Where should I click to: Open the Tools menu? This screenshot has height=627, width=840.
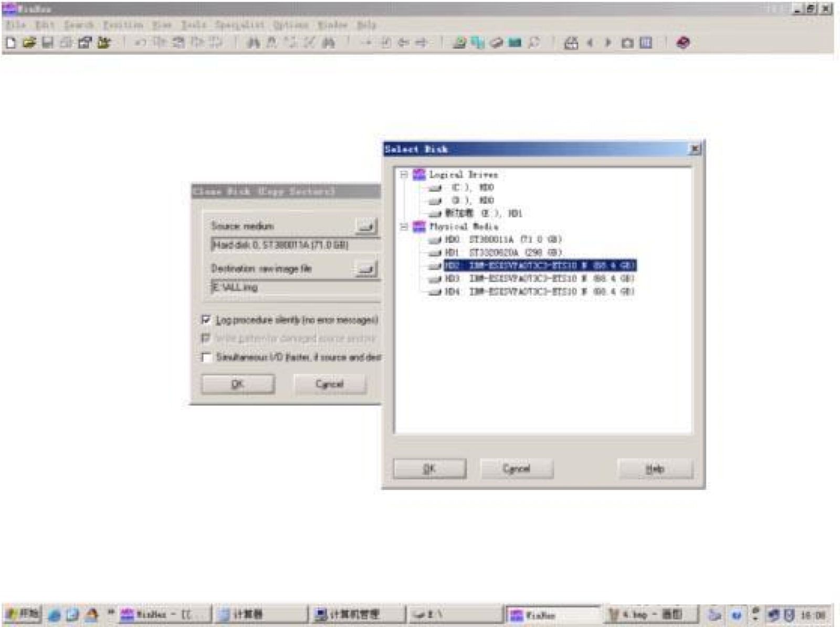[x=193, y=25]
